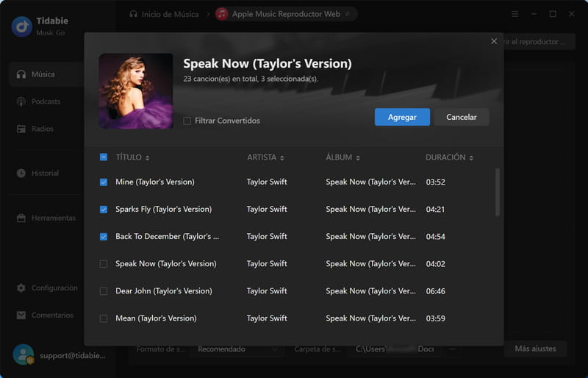
Task: Click the Tidabie logo icon
Action: pyautogui.click(x=22, y=26)
